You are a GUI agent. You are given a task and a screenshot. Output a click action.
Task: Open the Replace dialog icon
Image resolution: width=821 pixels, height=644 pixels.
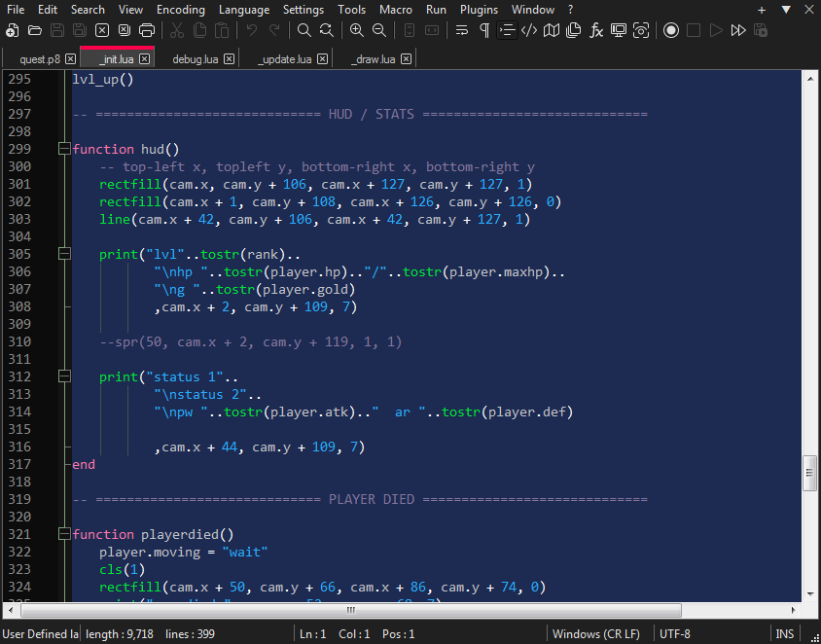(327, 30)
